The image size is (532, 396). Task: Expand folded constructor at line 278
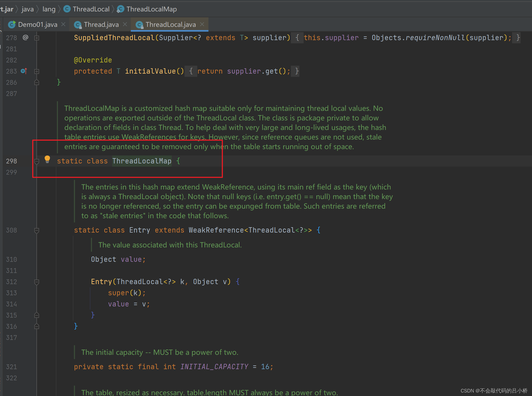tap(37, 38)
